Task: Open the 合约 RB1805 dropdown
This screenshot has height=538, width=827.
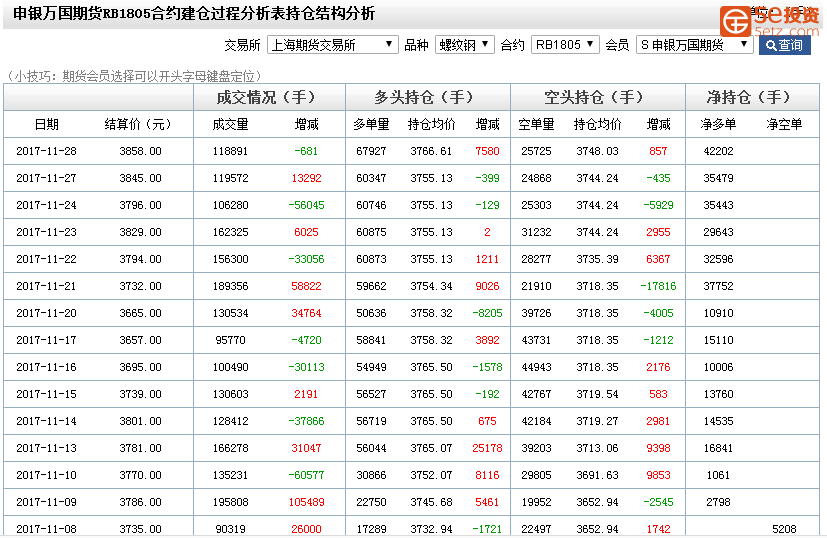Action: (x=565, y=45)
